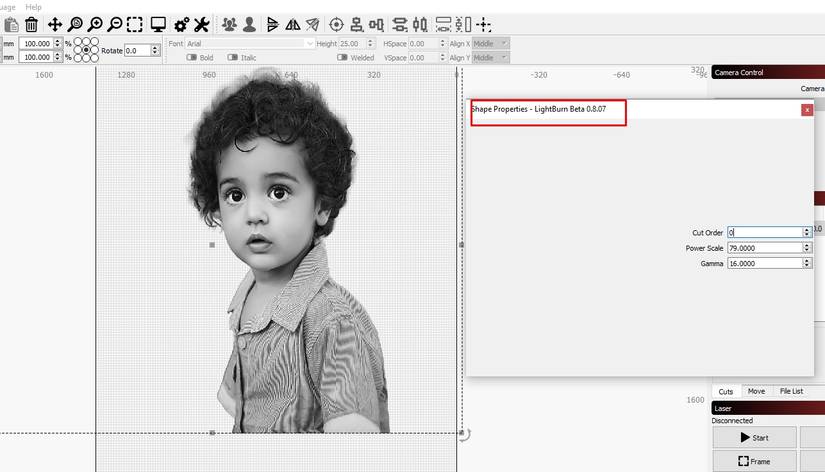The width and height of the screenshot is (825, 472).
Task: Click the Gamma stepper arrows
Action: 807,263
